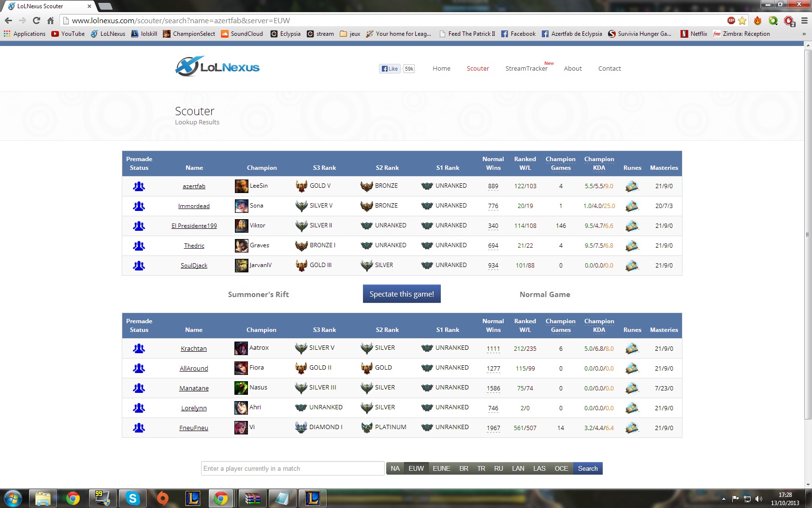
Task: Open the Scouter menu item
Action: [478, 69]
